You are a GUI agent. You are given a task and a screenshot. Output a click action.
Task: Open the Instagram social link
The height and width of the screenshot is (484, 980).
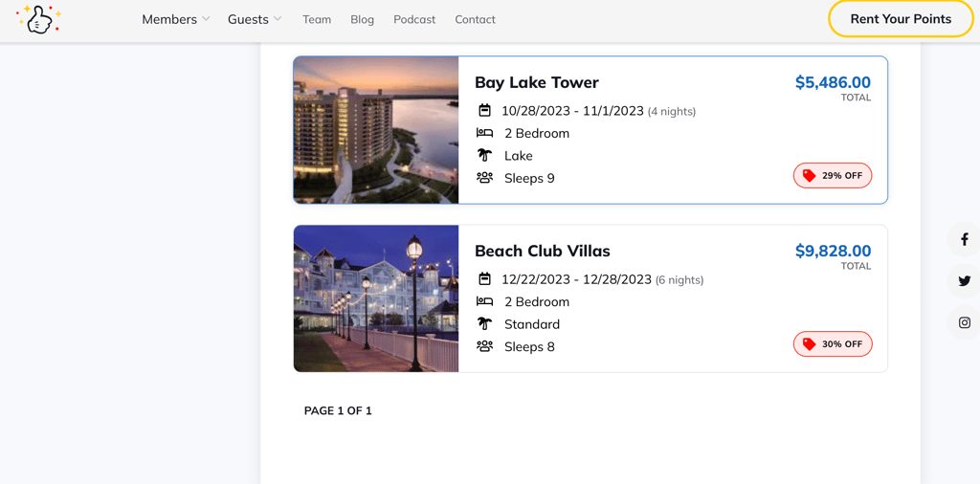pos(965,323)
